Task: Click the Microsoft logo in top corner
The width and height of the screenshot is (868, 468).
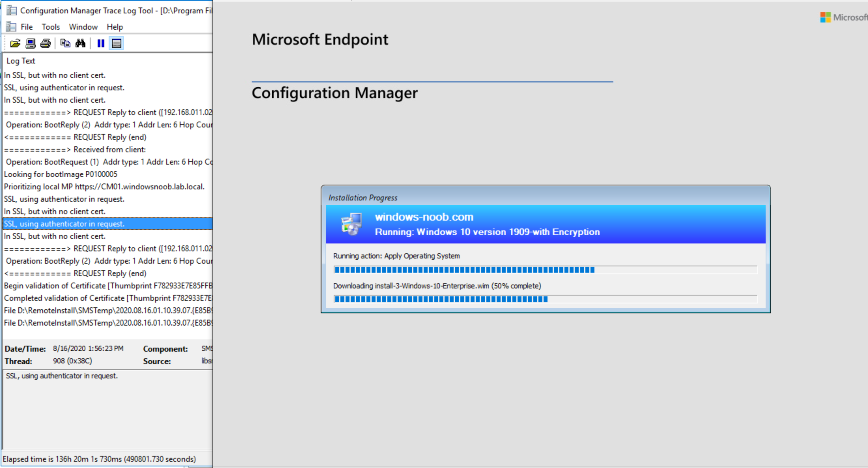Action: (844, 17)
